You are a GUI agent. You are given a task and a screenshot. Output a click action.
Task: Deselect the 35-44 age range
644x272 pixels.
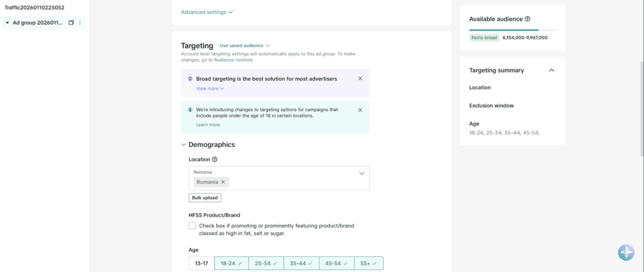(301, 263)
